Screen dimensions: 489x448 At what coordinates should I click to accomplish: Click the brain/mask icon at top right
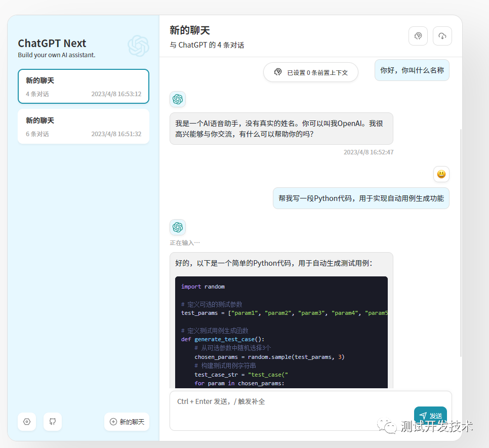click(418, 35)
